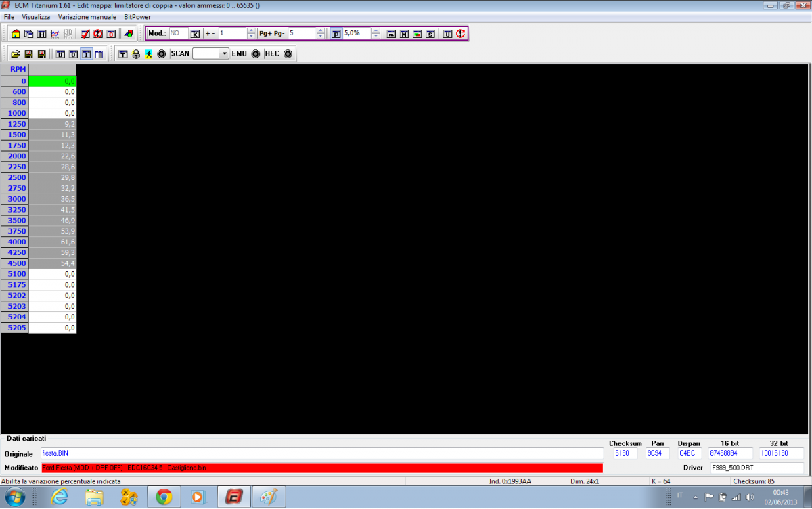Viewport: 812px width, 509px height.
Task: Select the 'D' display mode icon
Action: tap(60, 53)
